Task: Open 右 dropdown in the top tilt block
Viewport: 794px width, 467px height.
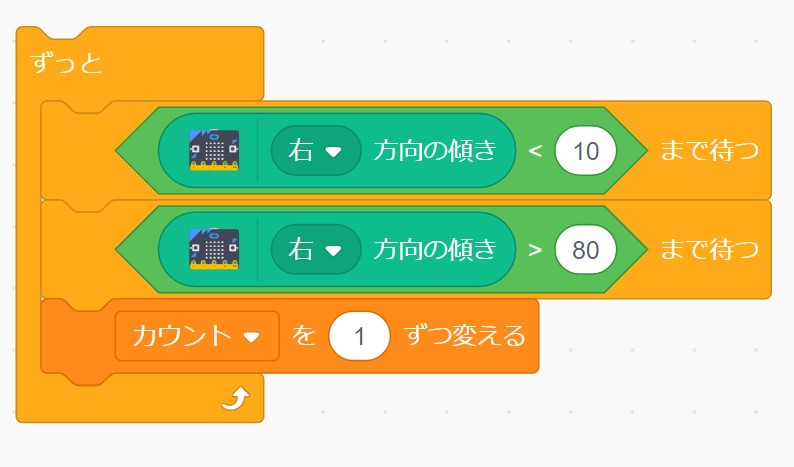Action: click(315, 152)
